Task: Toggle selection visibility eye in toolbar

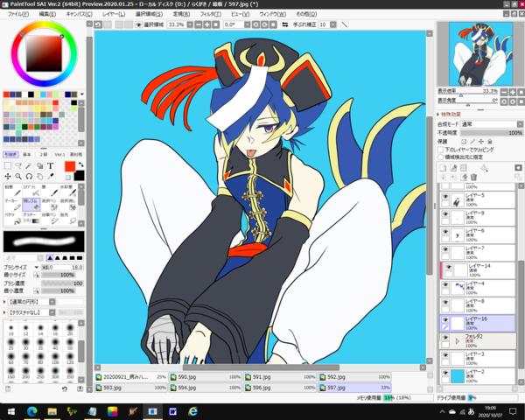Action: [x=138, y=24]
